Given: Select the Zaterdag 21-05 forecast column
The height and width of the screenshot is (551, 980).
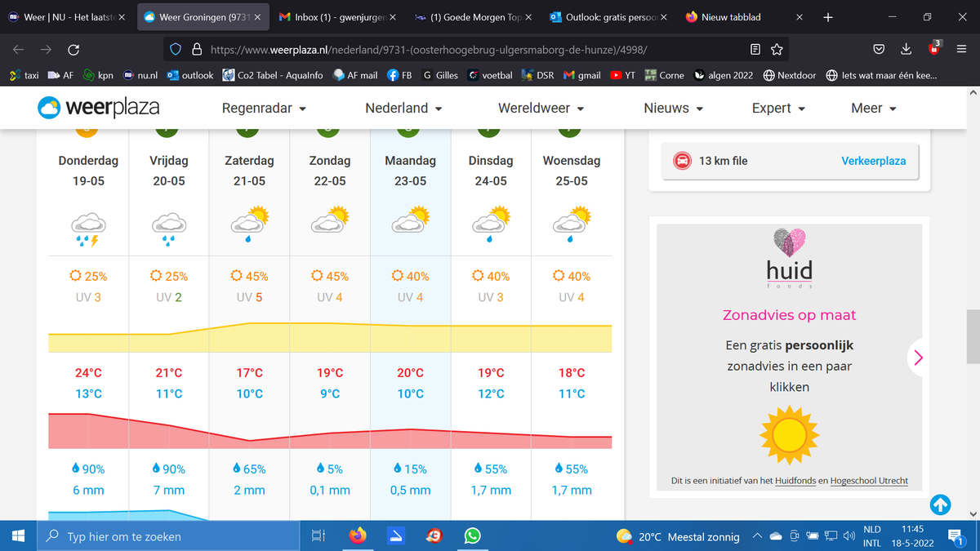Looking at the screenshot, I should 249,171.
